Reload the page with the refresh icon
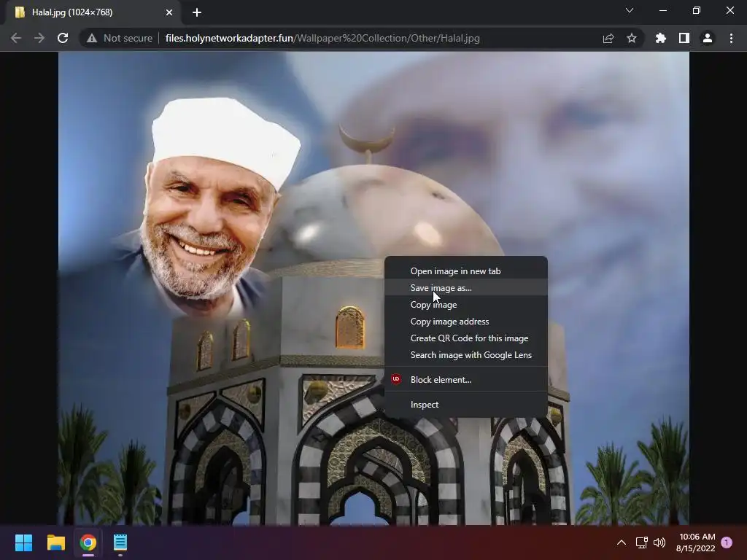 [x=63, y=38]
